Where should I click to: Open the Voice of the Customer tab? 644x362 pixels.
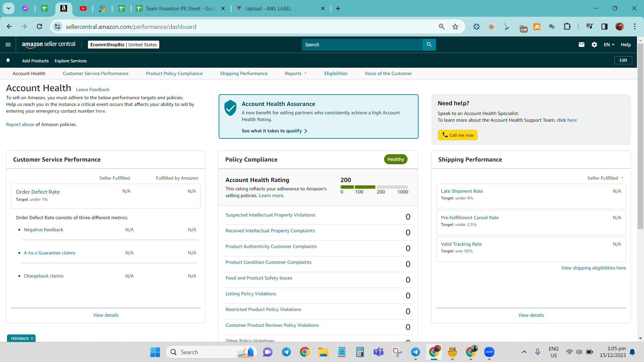[388, 73]
